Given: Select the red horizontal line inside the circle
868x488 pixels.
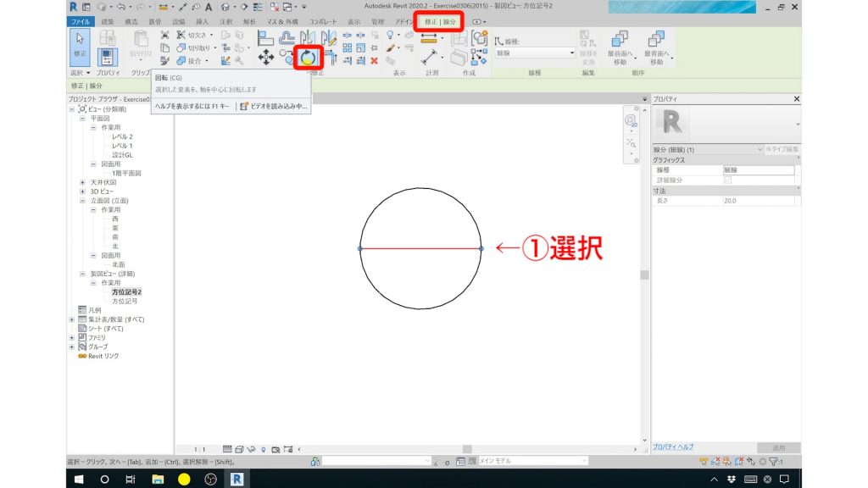Looking at the screenshot, I should pos(420,249).
